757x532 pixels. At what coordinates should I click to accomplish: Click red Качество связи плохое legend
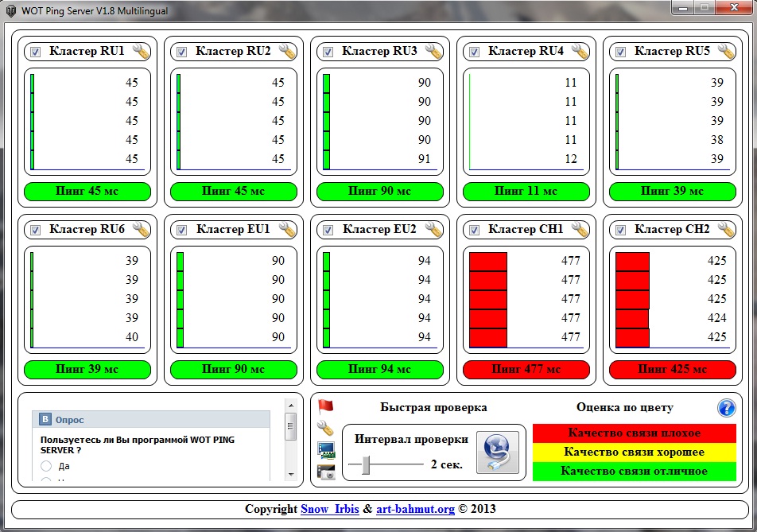[635, 433]
